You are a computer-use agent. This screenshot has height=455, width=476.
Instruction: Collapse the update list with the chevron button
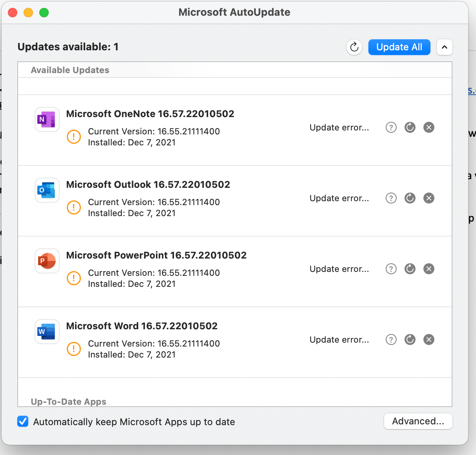[x=445, y=47]
